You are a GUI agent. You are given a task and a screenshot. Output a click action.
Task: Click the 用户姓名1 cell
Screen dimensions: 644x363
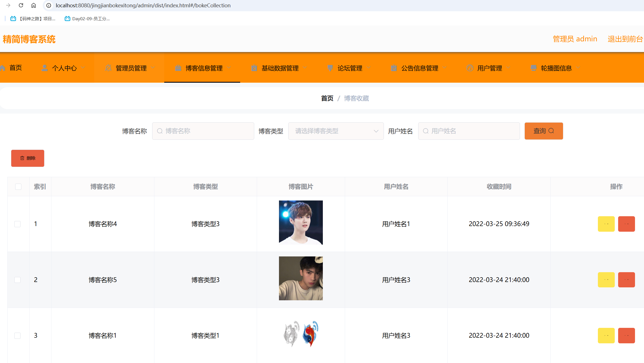point(396,224)
